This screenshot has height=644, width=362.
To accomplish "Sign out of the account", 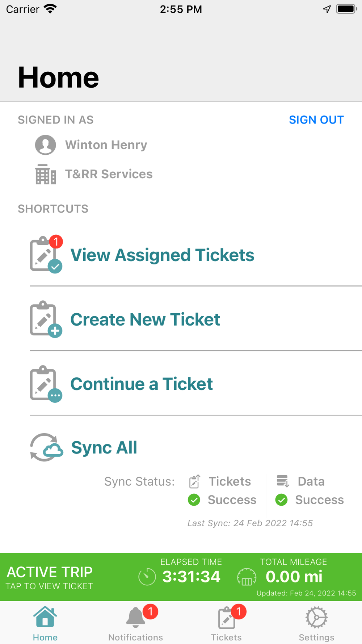I will (316, 120).
